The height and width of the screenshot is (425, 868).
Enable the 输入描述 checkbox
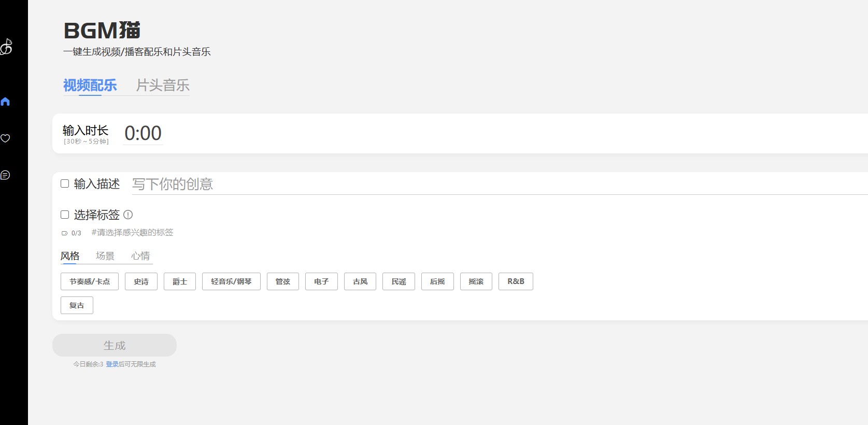[65, 183]
